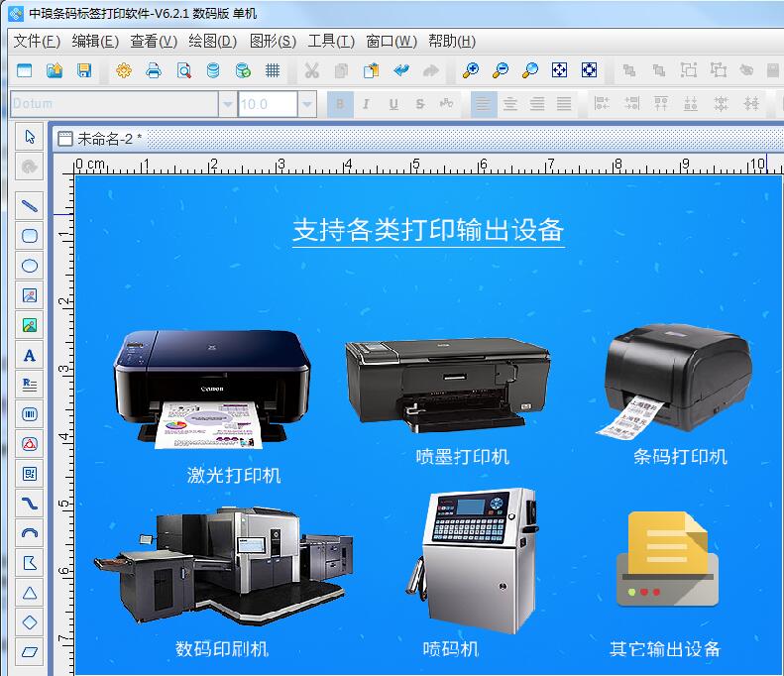Open the 工具(T) menu
The width and height of the screenshot is (784, 676).
[330, 41]
